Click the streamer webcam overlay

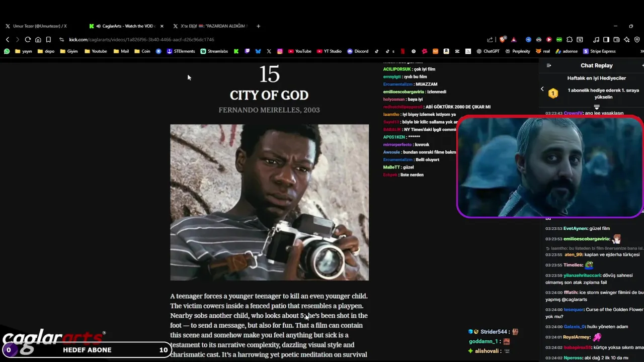(550, 167)
